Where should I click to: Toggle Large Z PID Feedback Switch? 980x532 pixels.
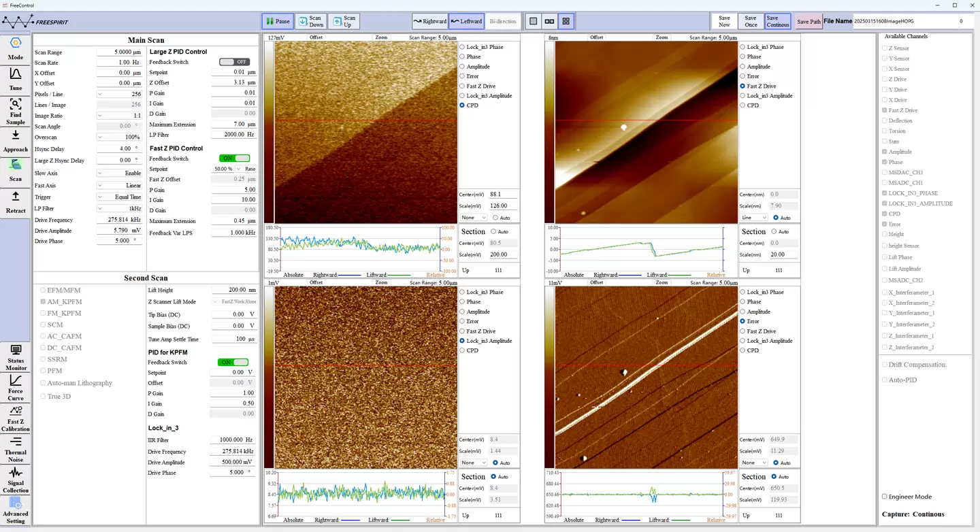(x=234, y=62)
